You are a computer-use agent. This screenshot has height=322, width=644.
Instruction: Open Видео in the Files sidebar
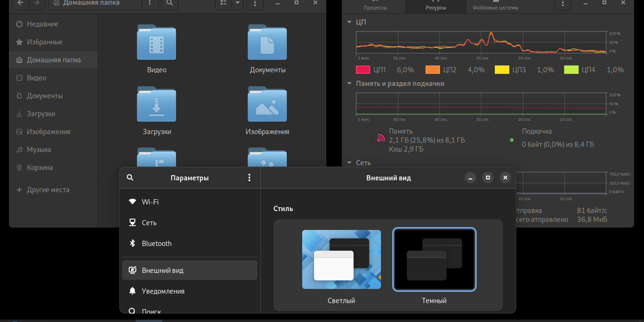point(54,78)
